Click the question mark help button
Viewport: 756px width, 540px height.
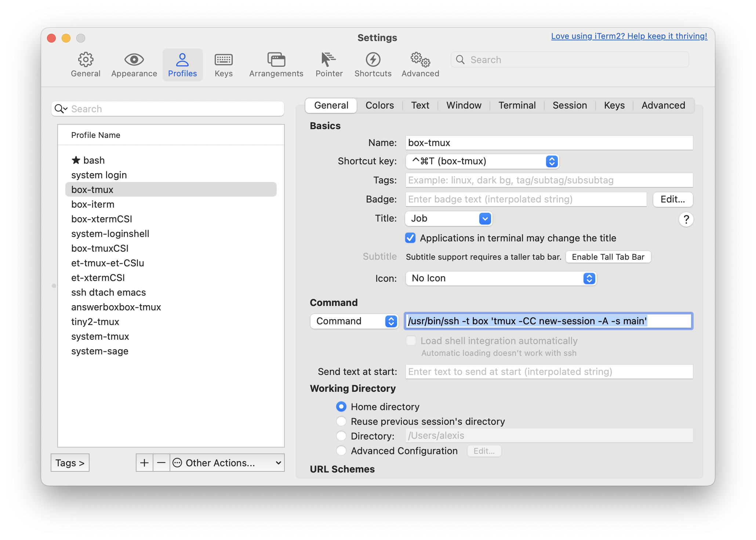click(686, 219)
